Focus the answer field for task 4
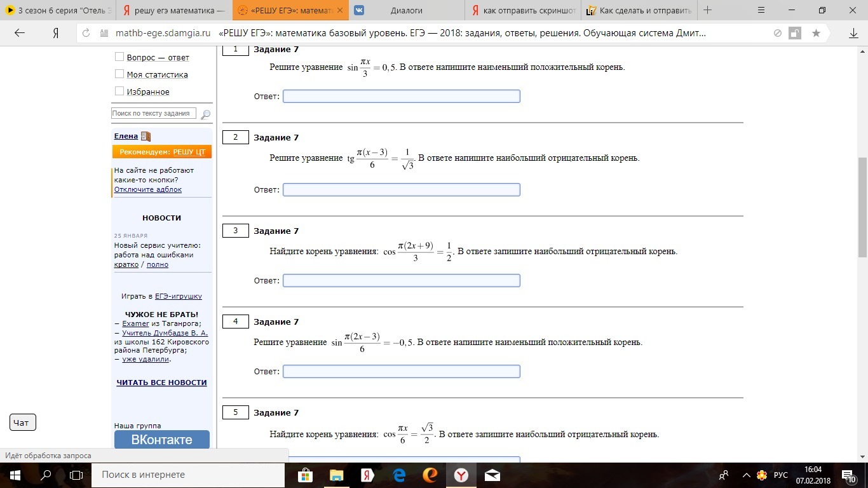The width and height of the screenshot is (868, 488). tap(402, 371)
